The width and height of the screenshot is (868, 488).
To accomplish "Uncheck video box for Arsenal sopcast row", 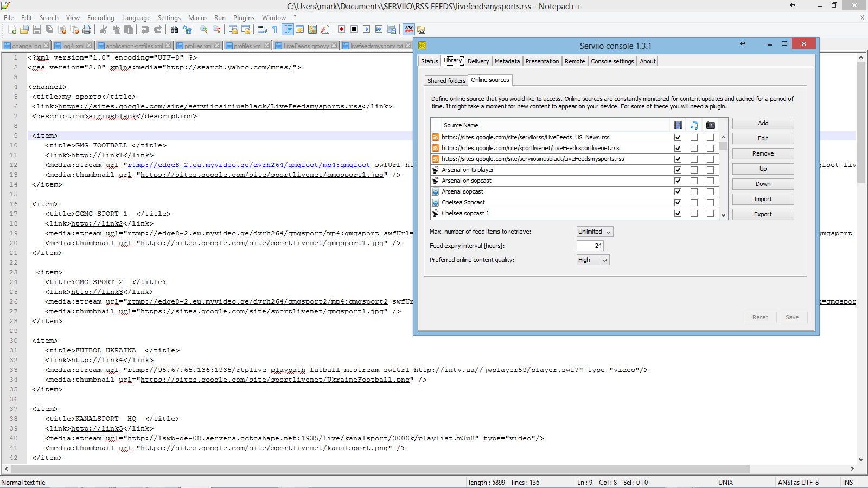I will click(x=678, y=191).
